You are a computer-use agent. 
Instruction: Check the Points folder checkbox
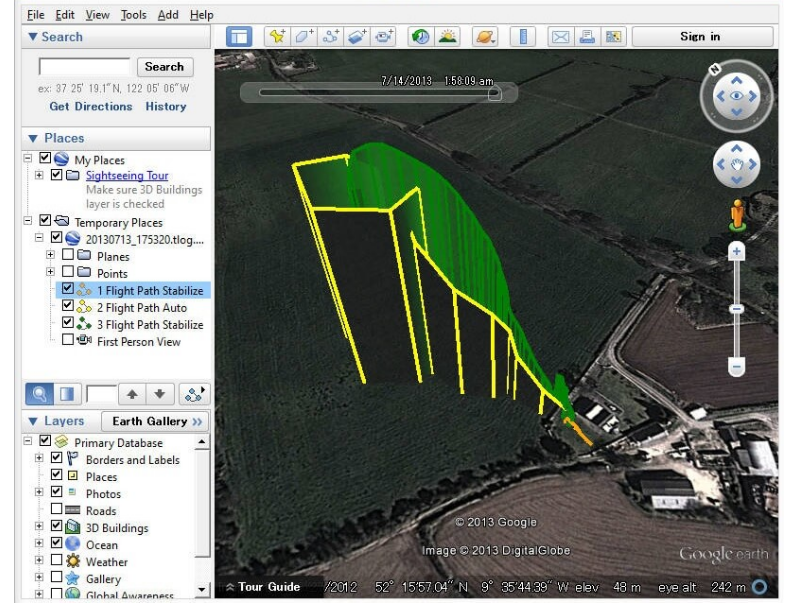[68, 271]
